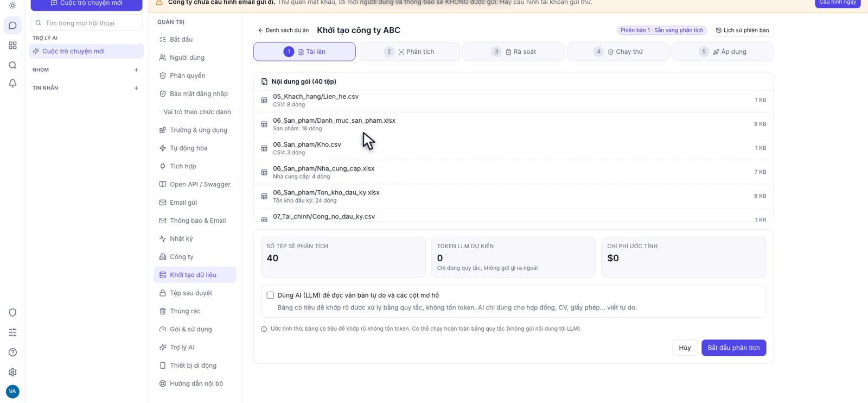Click the shield icon in left rail
868x403 pixels.
pos(12,312)
